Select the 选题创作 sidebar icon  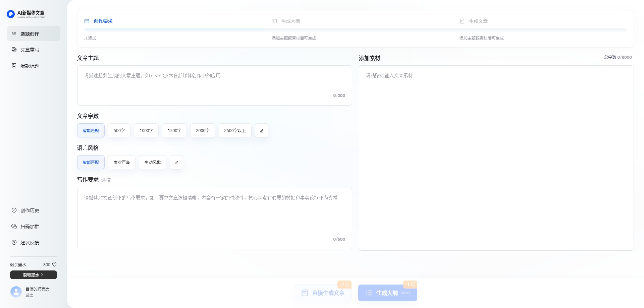pyautogui.click(x=14, y=34)
